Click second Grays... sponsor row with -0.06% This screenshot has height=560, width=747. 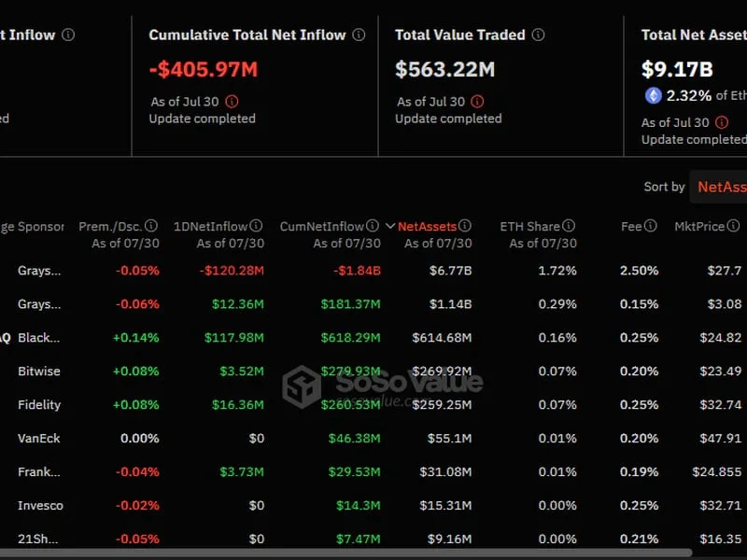[x=373, y=304]
